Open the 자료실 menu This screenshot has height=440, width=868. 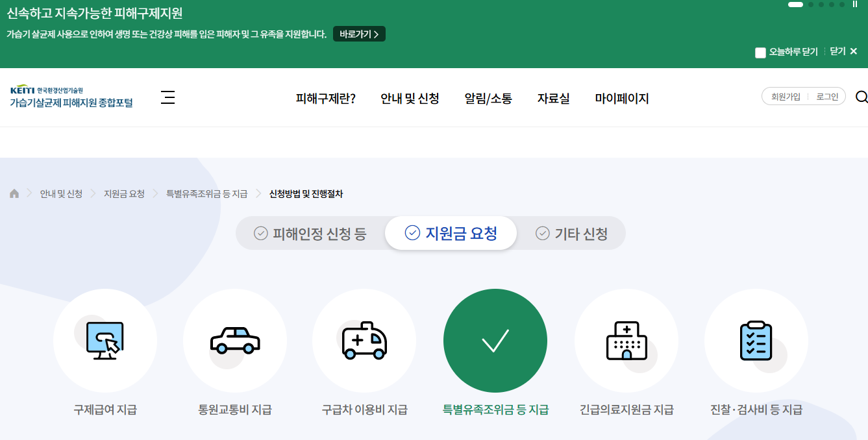(553, 98)
